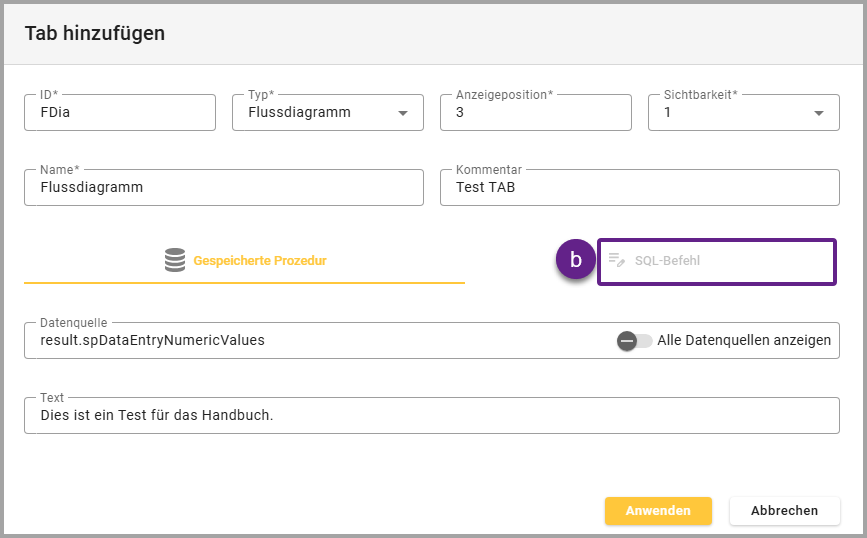Click the database icon for Gespeicherte Prozedur
Viewport: 867px width, 538px height.
coord(175,260)
